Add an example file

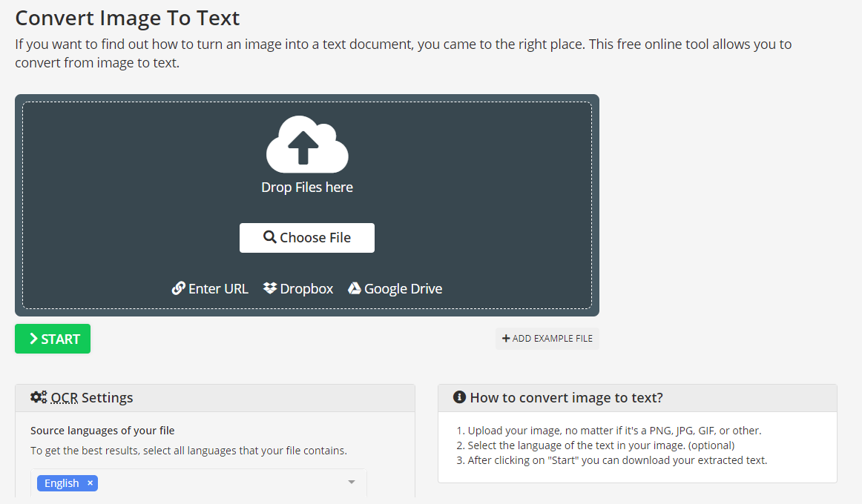tap(547, 338)
